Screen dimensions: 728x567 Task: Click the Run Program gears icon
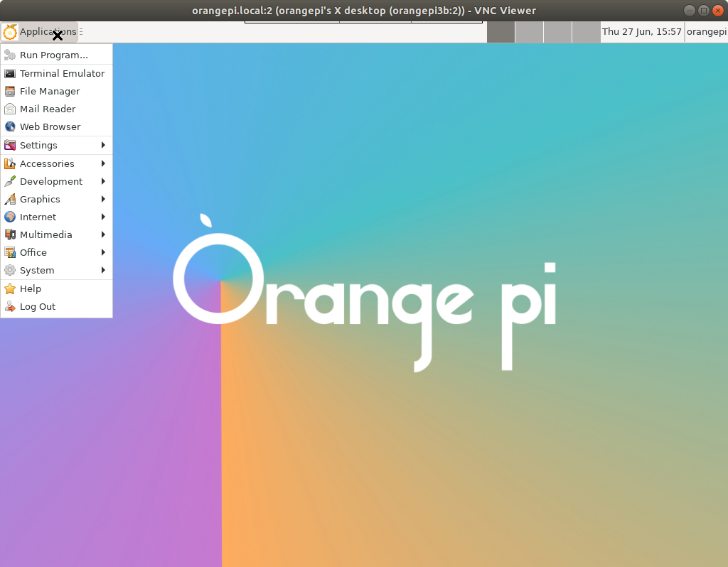coord(10,55)
